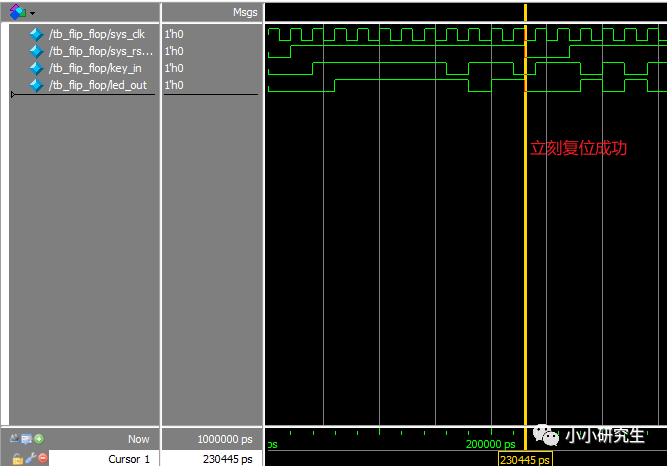Click the sys_clk waveform trace
This screenshot has width=667, height=466.
[x=466, y=34]
